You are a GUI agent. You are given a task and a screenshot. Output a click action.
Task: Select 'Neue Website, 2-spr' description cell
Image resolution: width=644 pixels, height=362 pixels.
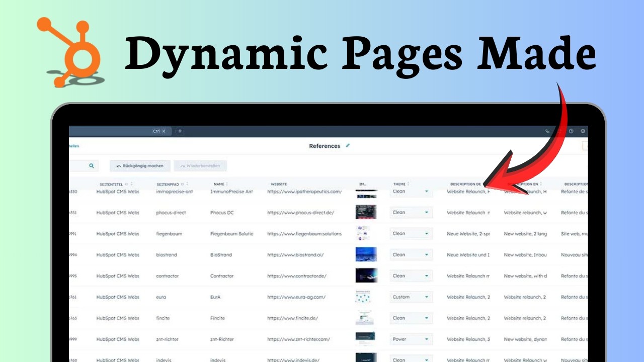pyautogui.click(x=468, y=234)
